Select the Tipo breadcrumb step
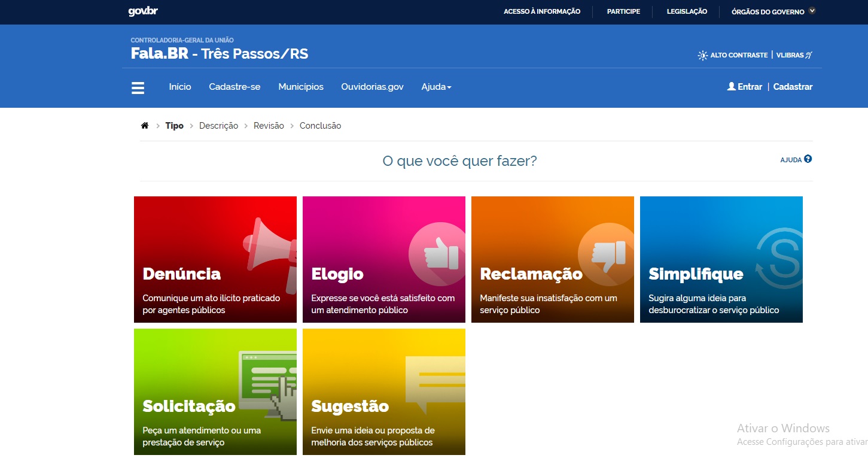The width and height of the screenshot is (868, 464). 174,126
